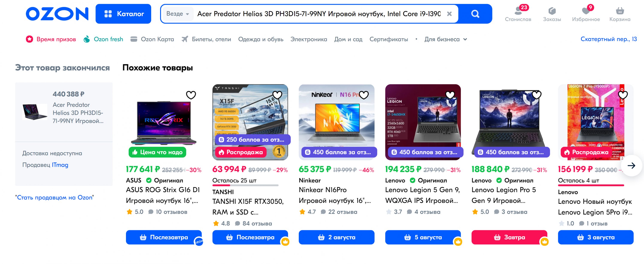Expand the Везде search scope dropdown
Image resolution: width=644 pixels, height=264 pixels.
coord(178,14)
